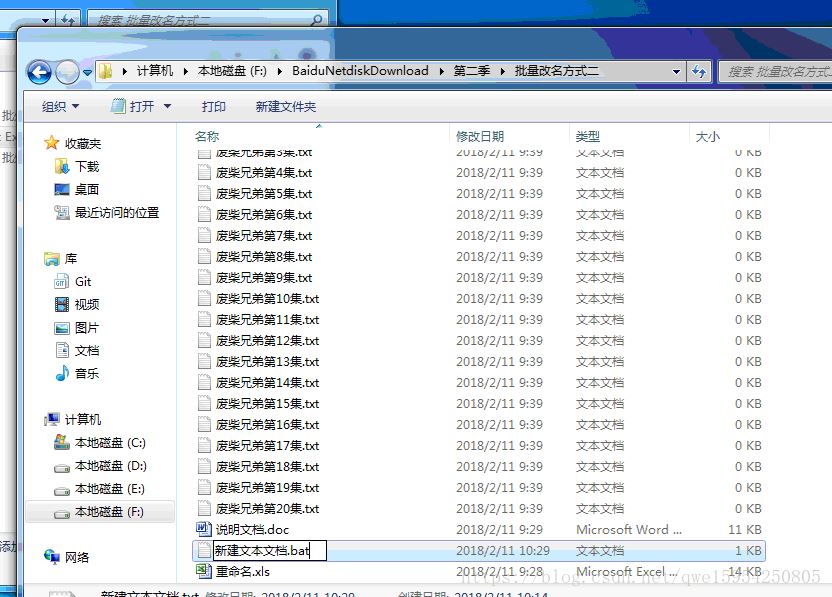This screenshot has height=597, width=832.
Task: Open 本地磁盘 (D:) drive
Action: [x=110, y=466]
